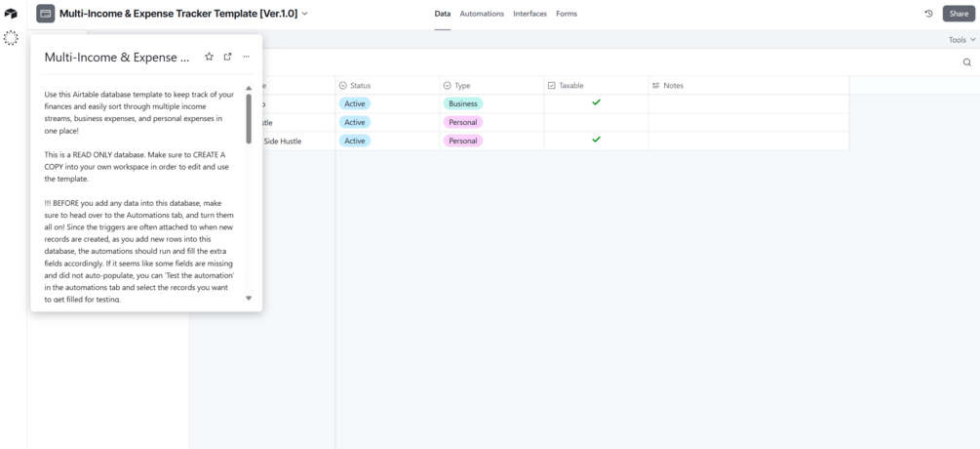Open the Tools dropdown
Screen dimensions: 980x449
coord(961,39)
